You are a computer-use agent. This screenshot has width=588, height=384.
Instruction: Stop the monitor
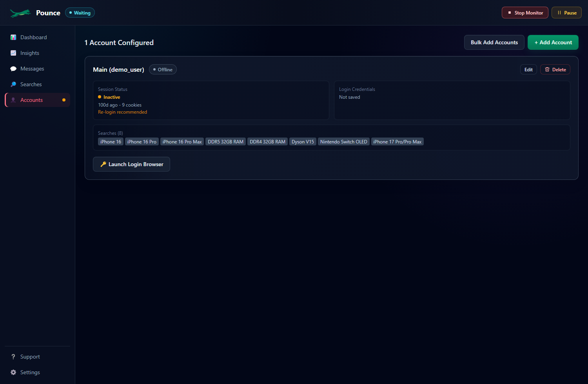(x=525, y=13)
